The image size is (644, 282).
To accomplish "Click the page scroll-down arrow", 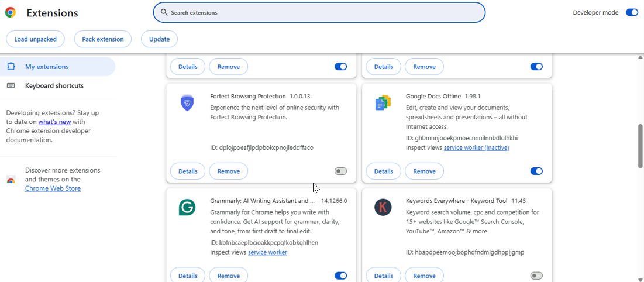I will coord(640,279).
